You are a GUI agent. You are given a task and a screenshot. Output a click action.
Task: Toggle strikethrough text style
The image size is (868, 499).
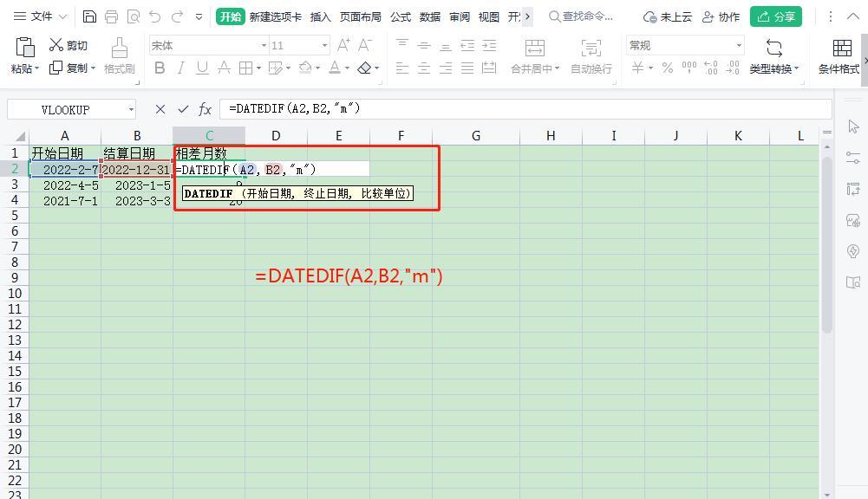click(225, 68)
